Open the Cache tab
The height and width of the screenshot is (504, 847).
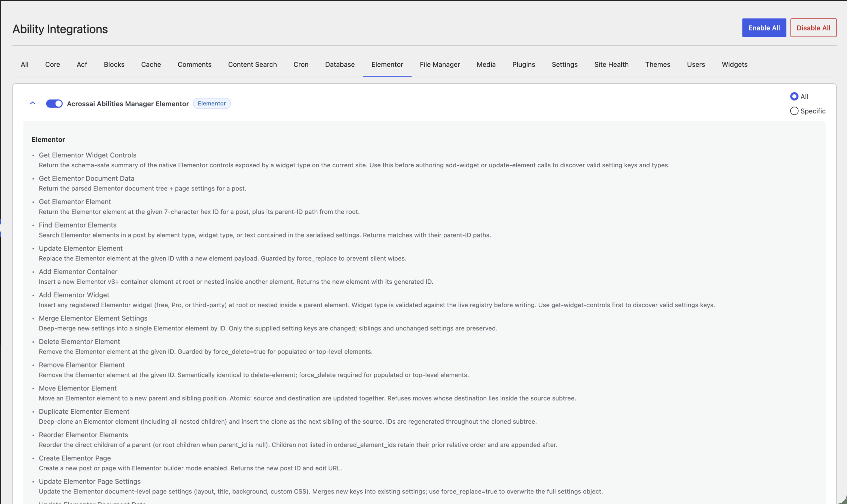[x=151, y=64]
